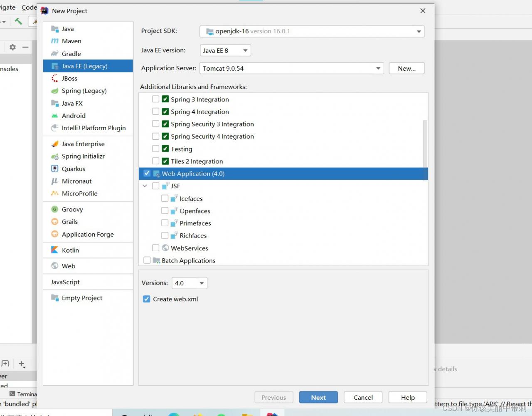Open the Application Server dropdown
Viewport: 532px width, 416px height.
292,68
